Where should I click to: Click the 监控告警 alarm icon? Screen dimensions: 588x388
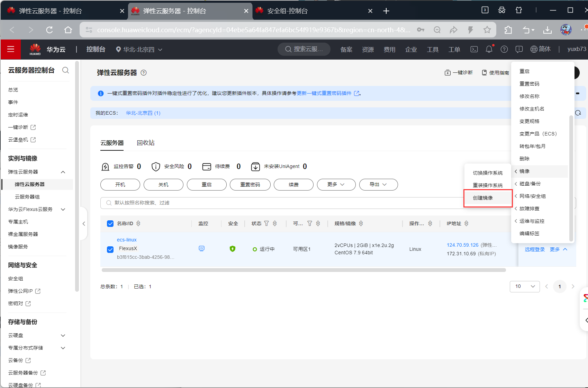[x=105, y=167]
